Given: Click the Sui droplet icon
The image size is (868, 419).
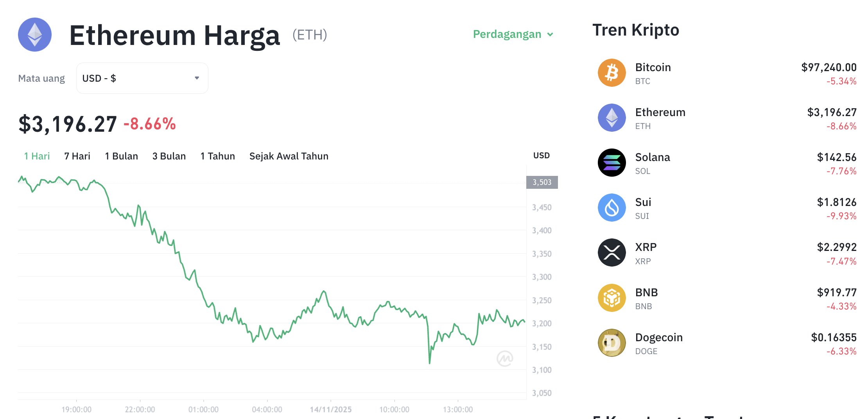Looking at the screenshot, I should tap(612, 208).
